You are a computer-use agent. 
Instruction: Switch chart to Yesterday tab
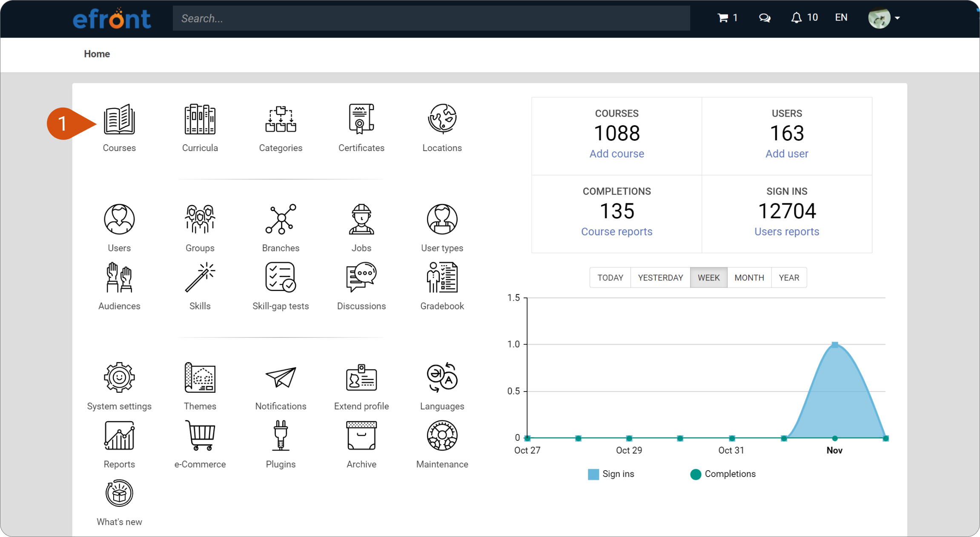(x=660, y=277)
